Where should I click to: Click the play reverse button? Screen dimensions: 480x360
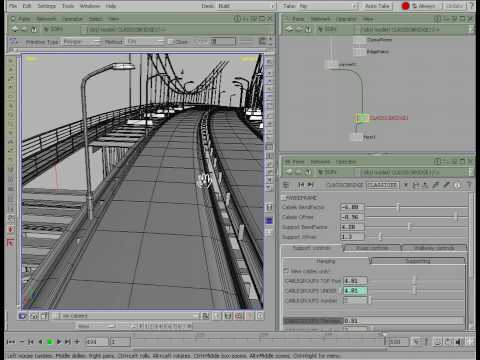41,342
